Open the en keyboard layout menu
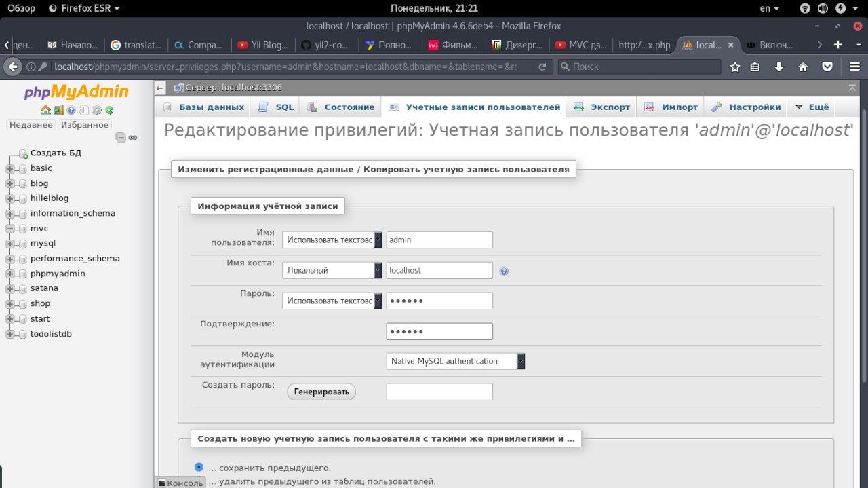This screenshot has width=868, height=488. pos(770,8)
